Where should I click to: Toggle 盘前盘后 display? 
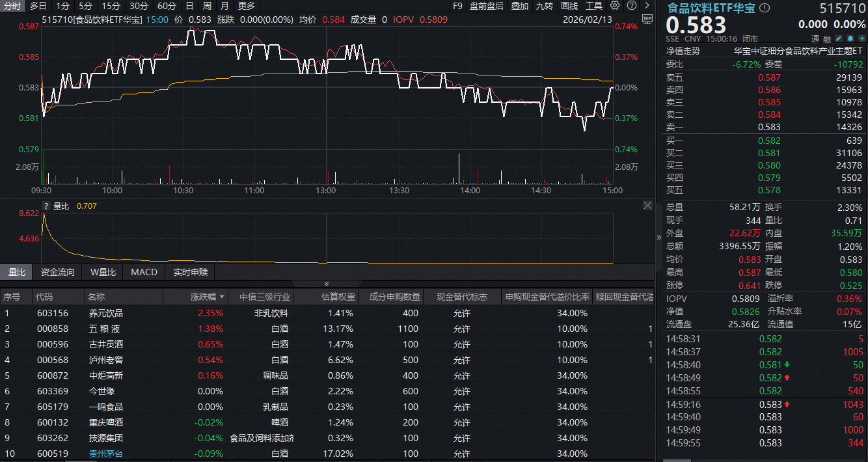[487, 6]
